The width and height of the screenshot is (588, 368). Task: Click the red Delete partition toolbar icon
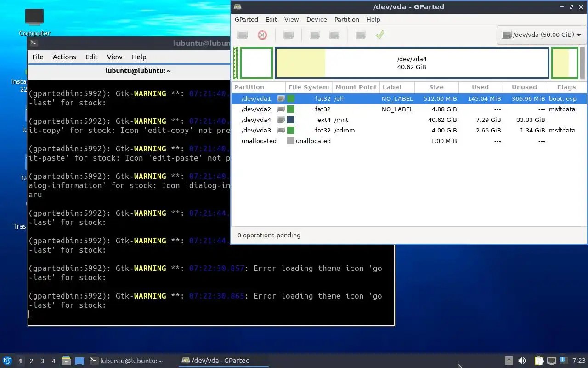point(262,35)
